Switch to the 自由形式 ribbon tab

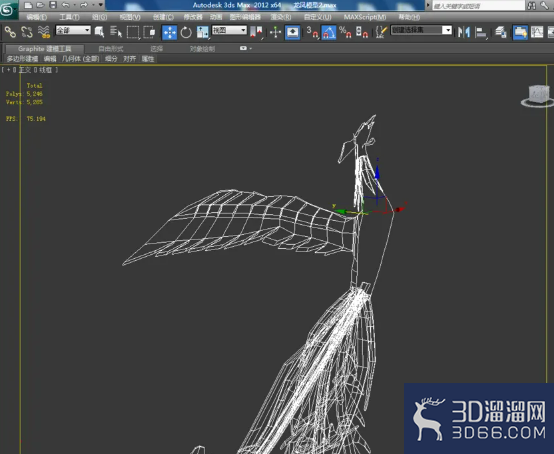[111, 49]
